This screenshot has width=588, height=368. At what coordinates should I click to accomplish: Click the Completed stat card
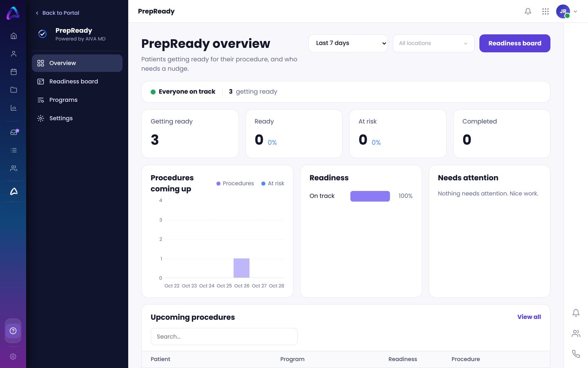click(x=501, y=134)
